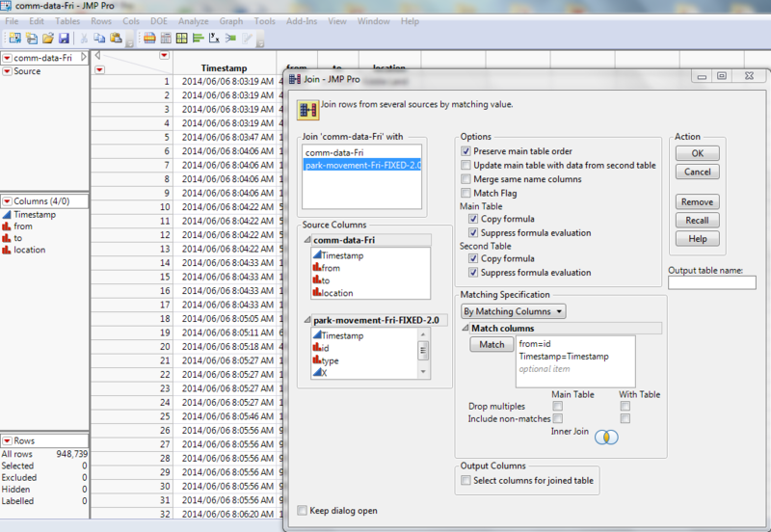Launch Fit Model arrows icon
Viewport: 771px width, 532px height.
230,38
